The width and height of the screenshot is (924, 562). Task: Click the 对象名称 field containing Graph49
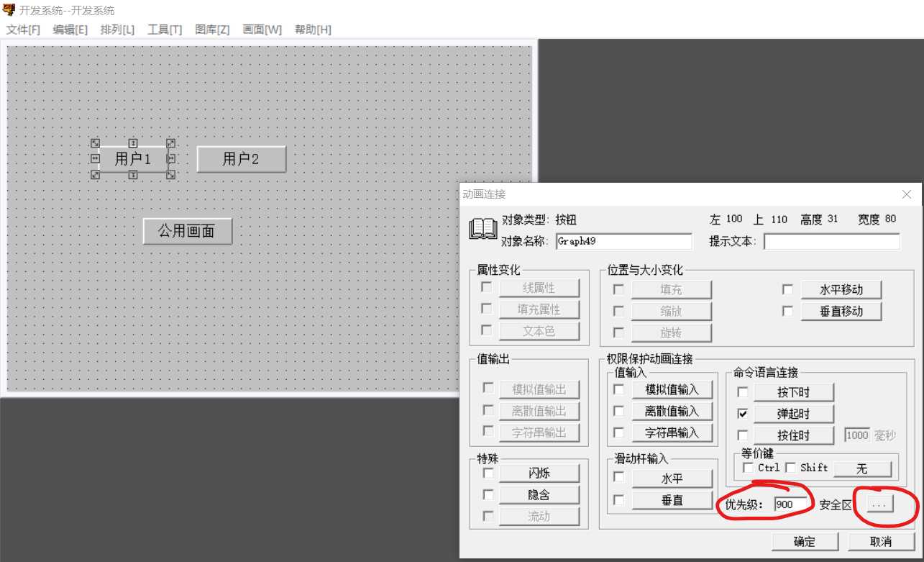pyautogui.click(x=623, y=241)
